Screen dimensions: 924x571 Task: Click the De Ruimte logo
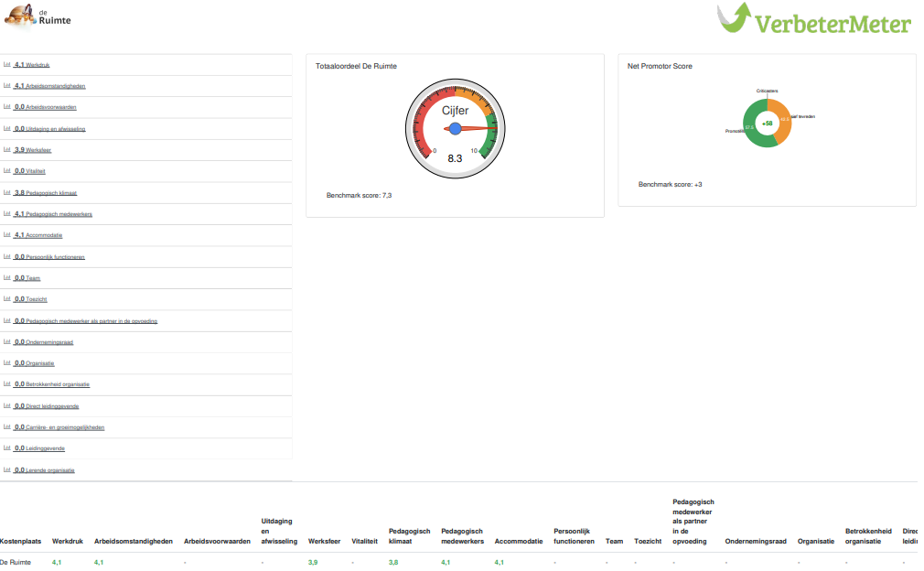click(38, 16)
